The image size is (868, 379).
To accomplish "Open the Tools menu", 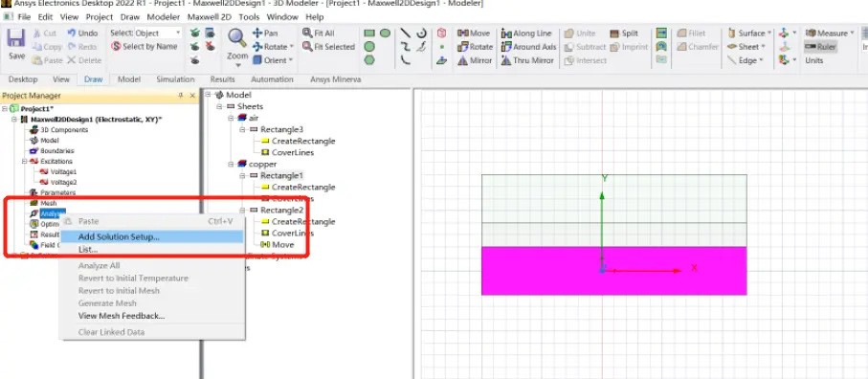I will (249, 17).
